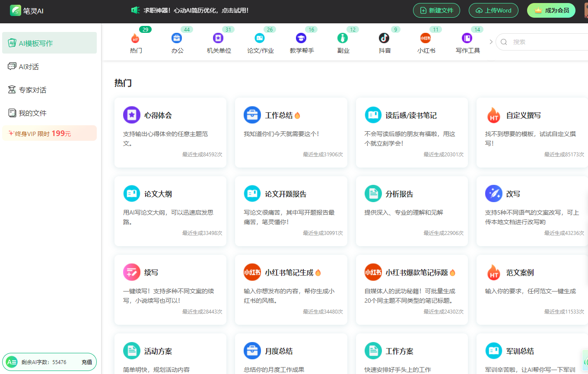Click the 充值 recharge button
This screenshot has height=374, width=588.
pos(87,362)
